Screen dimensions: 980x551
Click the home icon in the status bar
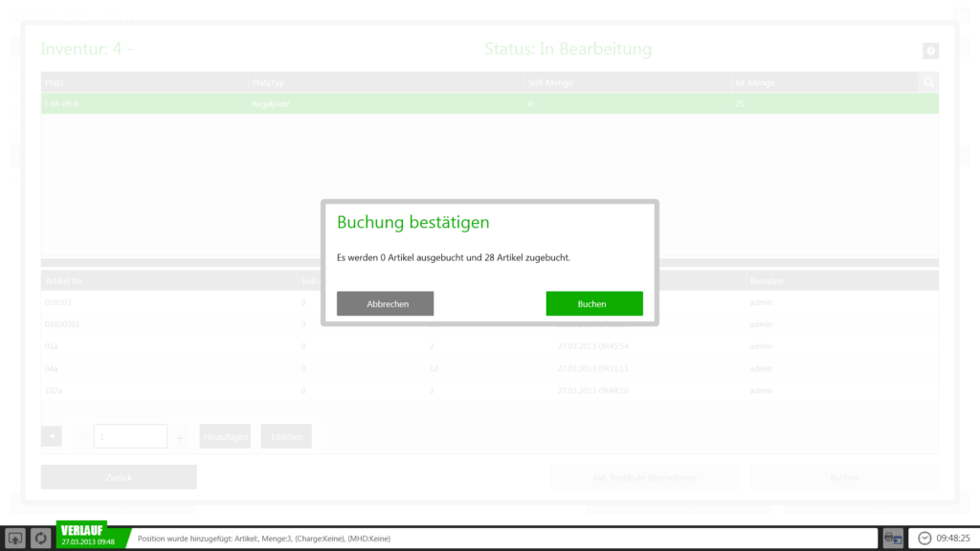[x=16, y=539]
